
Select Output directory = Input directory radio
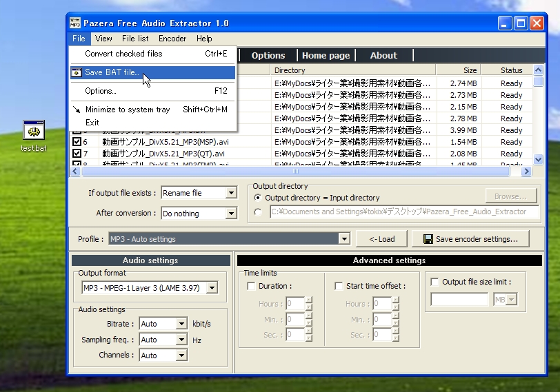257,197
